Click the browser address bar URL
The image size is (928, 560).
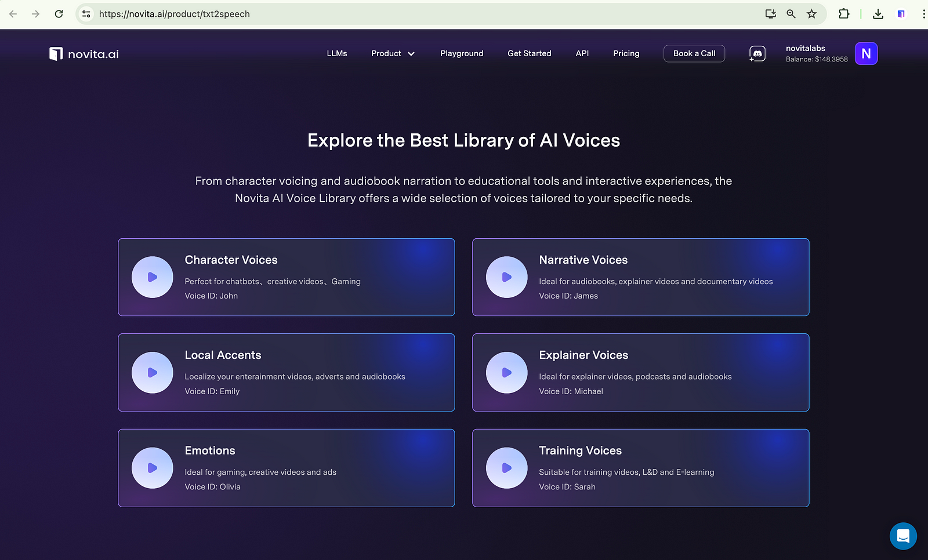(x=174, y=14)
